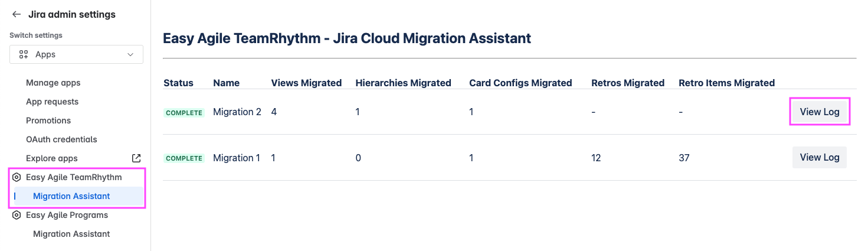Select OAuth credentials in the sidebar

point(61,139)
